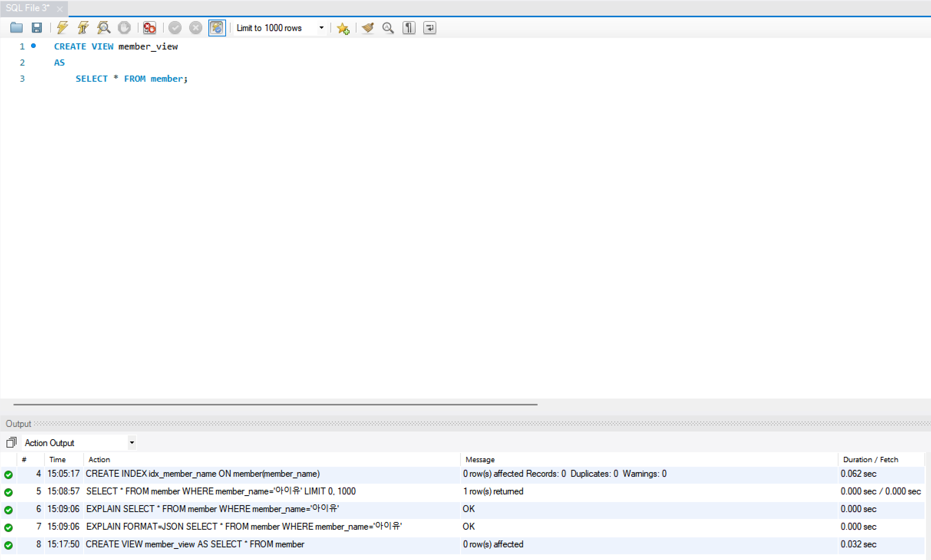Open find panel with magnifier icon

(x=388, y=28)
